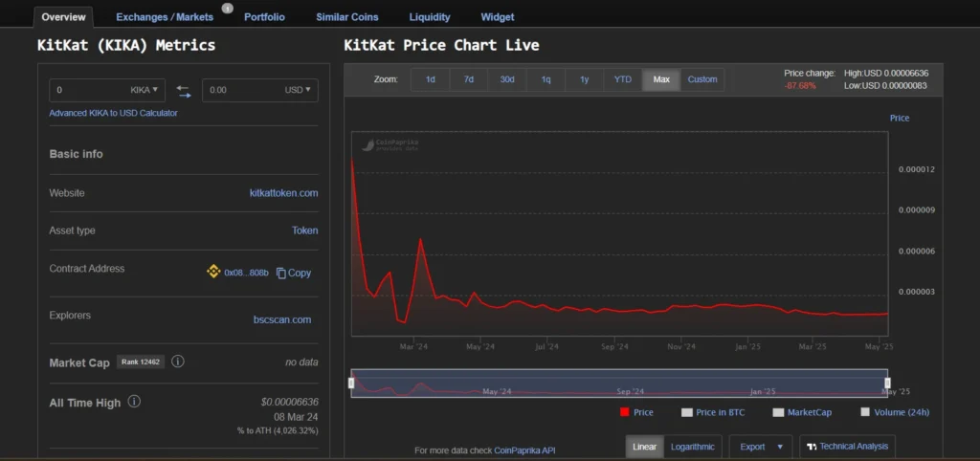Set chart zoom to 30d
Image resolution: width=980 pixels, height=461 pixels.
pyautogui.click(x=507, y=79)
